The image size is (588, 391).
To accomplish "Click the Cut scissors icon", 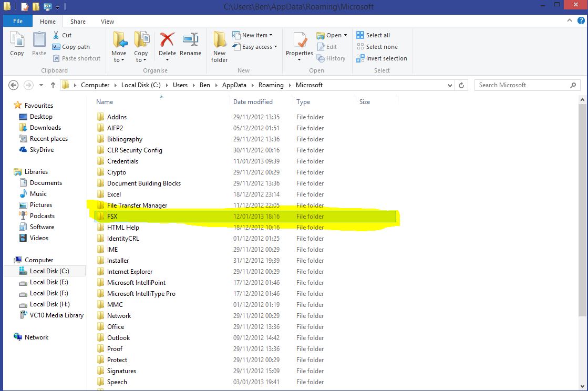I will pyautogui.click(x=56, y=35).
